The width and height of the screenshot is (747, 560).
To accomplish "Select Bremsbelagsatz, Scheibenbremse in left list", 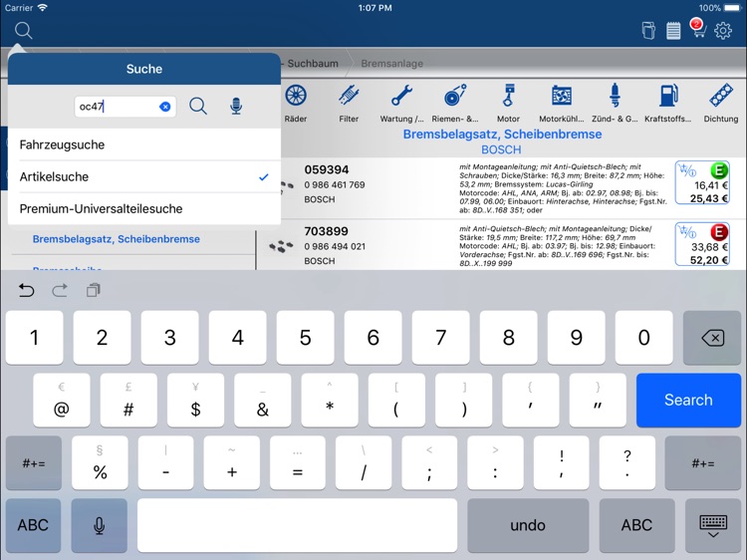I will tap(117, 239).
